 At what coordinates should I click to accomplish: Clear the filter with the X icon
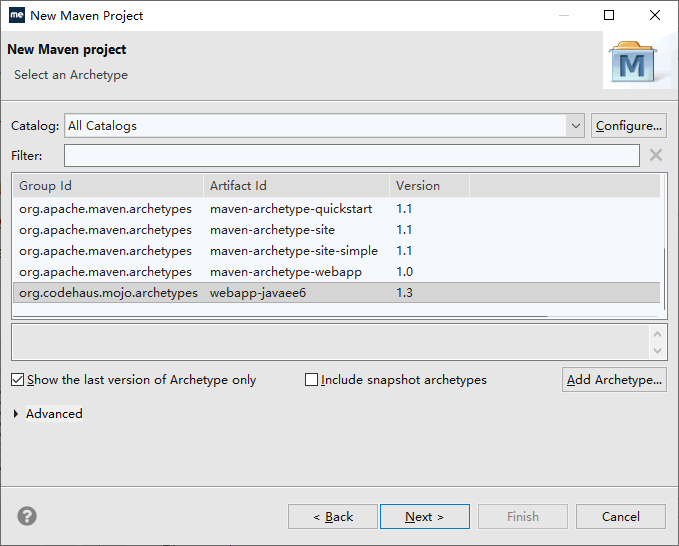[656, 155]
